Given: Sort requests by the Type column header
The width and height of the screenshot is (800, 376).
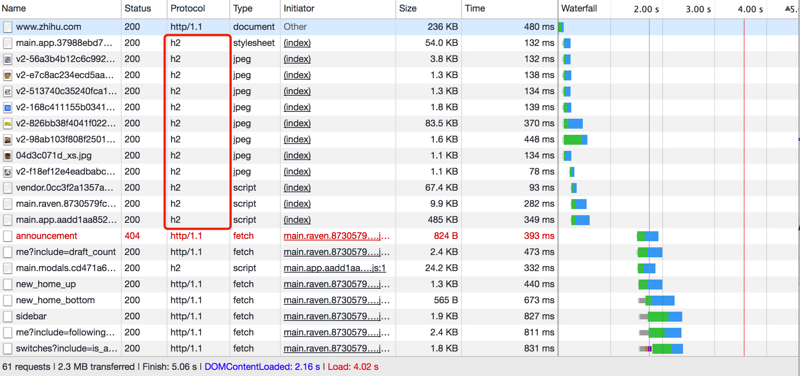Looking at the screenshot, I should tap(255, 9).
